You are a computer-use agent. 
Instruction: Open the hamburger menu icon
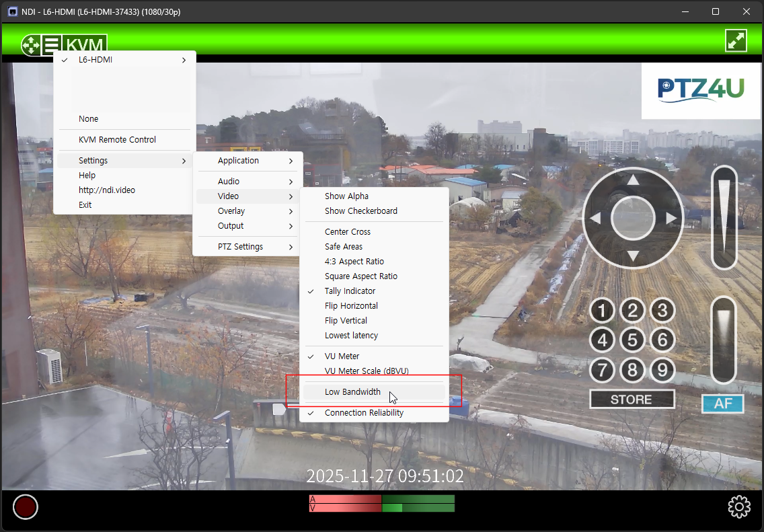(x=50, y=45)
